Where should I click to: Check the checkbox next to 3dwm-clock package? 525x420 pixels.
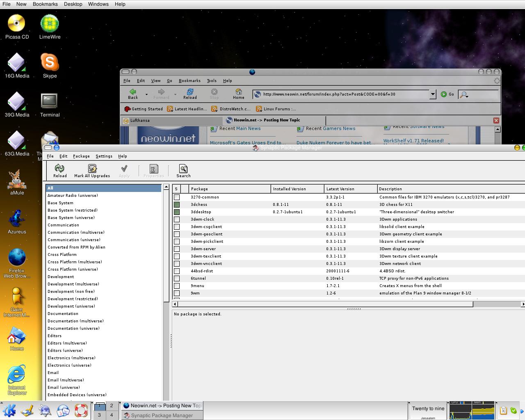coord(176,219)
